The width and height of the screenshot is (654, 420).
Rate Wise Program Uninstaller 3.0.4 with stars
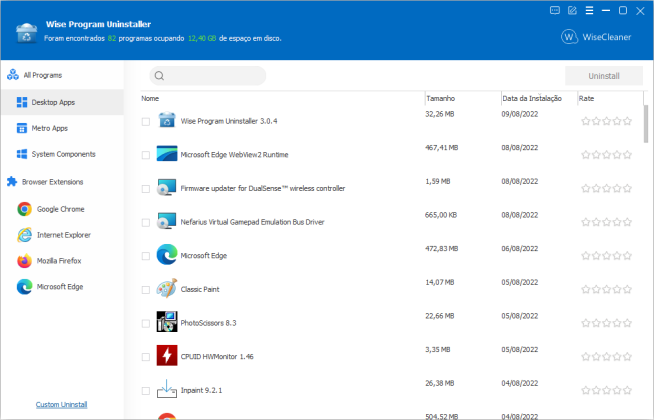pyautogui.click(x=606, y=121)
